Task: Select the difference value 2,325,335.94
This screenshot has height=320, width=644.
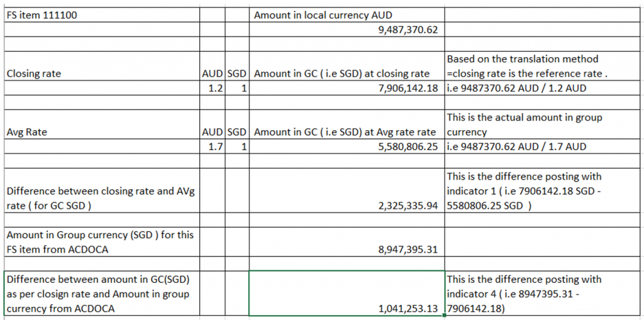Action: [347, 190]
